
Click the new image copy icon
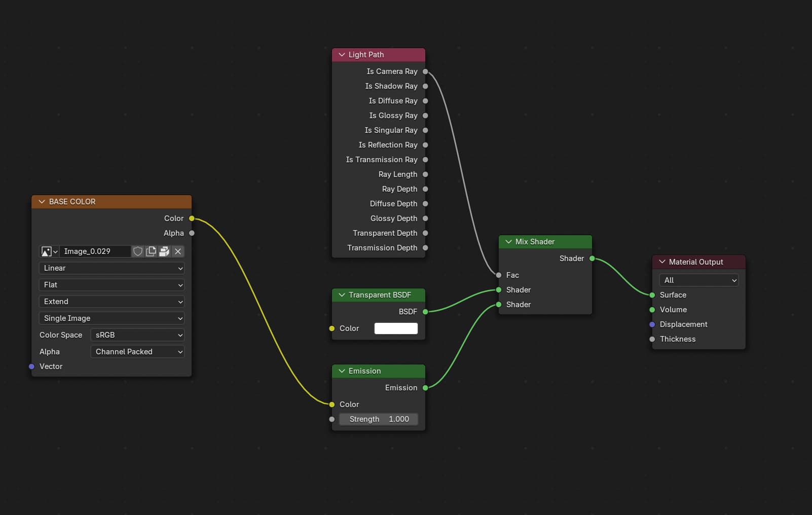click(x=151, y=251)
